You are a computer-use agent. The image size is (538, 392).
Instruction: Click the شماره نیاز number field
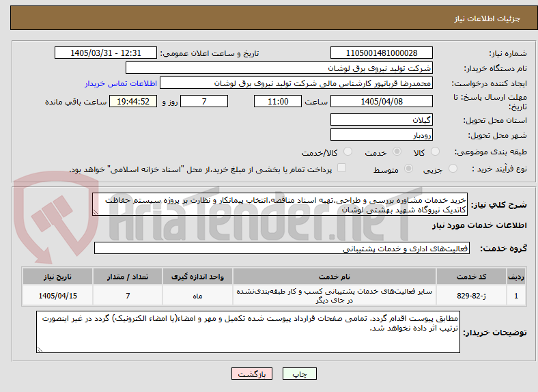(381, 53)
